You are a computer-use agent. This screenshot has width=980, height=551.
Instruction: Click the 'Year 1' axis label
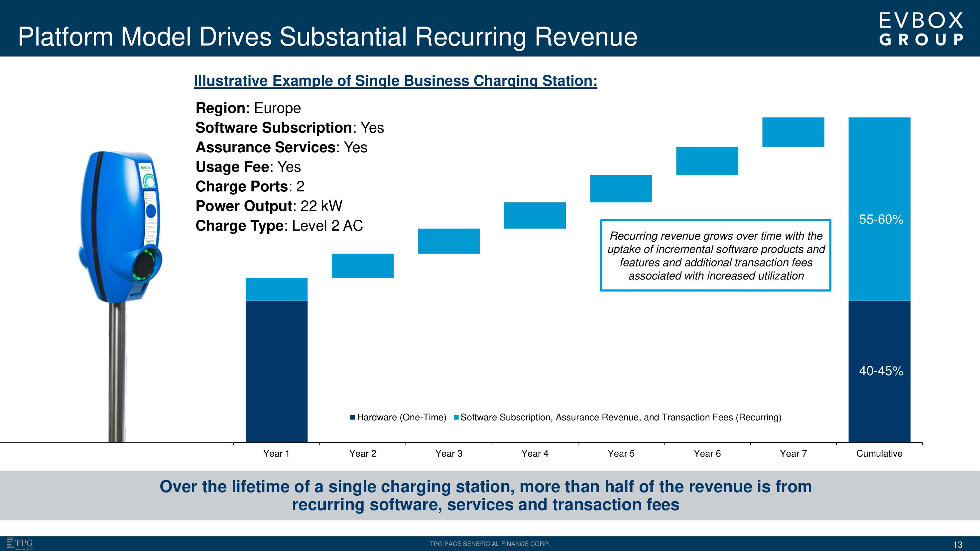point(277,454)
